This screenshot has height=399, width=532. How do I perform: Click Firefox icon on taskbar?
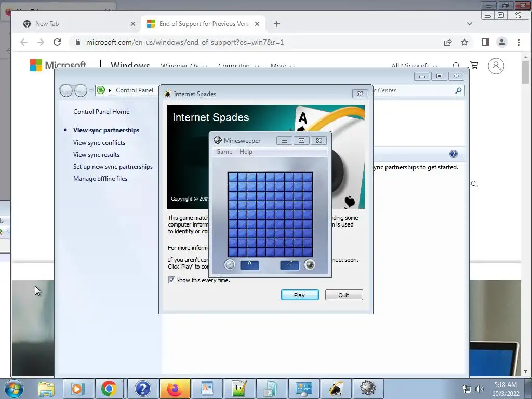pyautogui.click(x=175, y=389)
